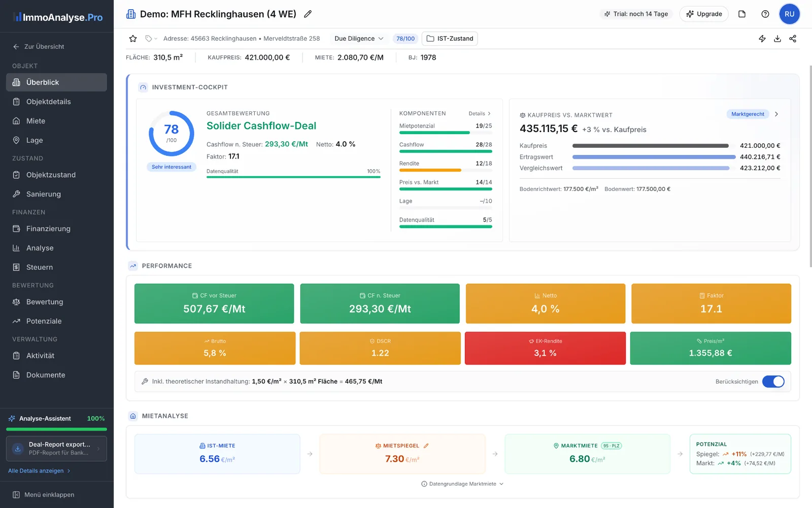Screen dimensions: 812x508
Task: Open the RU user avatar menu
Action: point(789,14)
